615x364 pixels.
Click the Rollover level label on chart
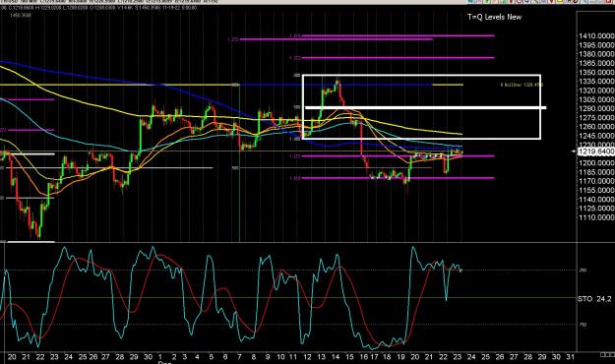pos(522,85)
